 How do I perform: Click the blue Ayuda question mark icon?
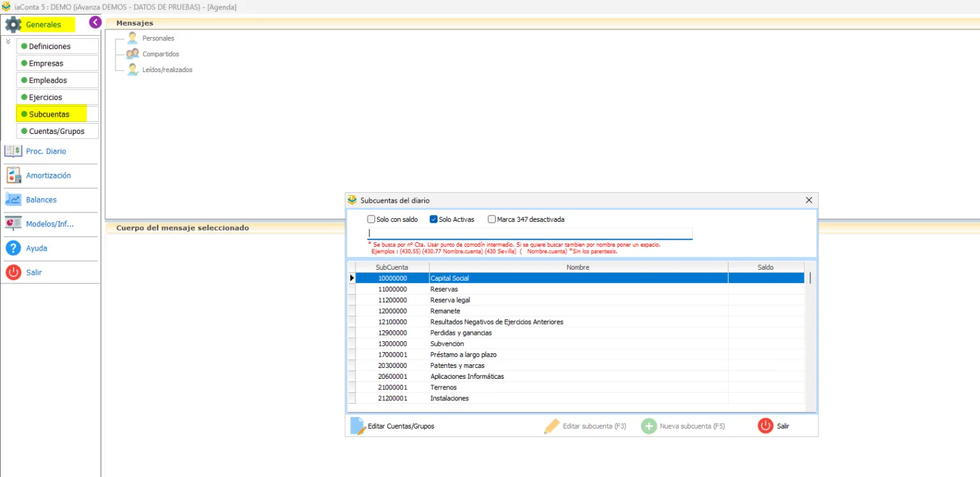click(x=13, y=248)
